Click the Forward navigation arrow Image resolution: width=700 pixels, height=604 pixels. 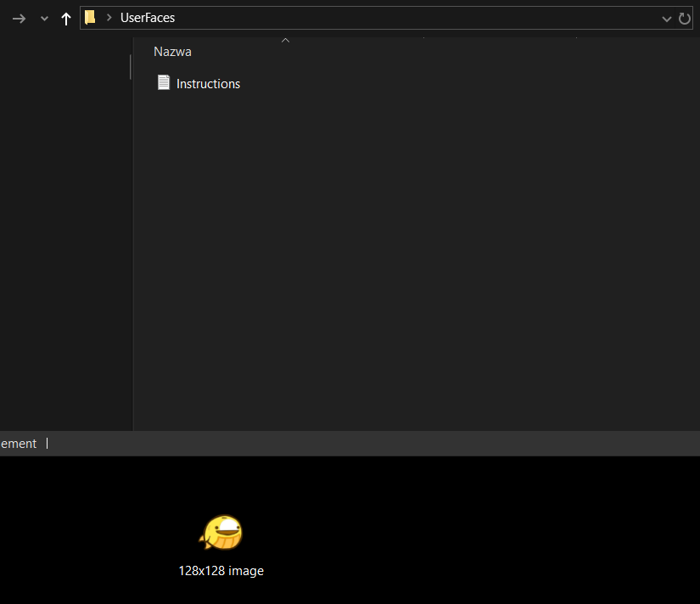coord(19,19)
